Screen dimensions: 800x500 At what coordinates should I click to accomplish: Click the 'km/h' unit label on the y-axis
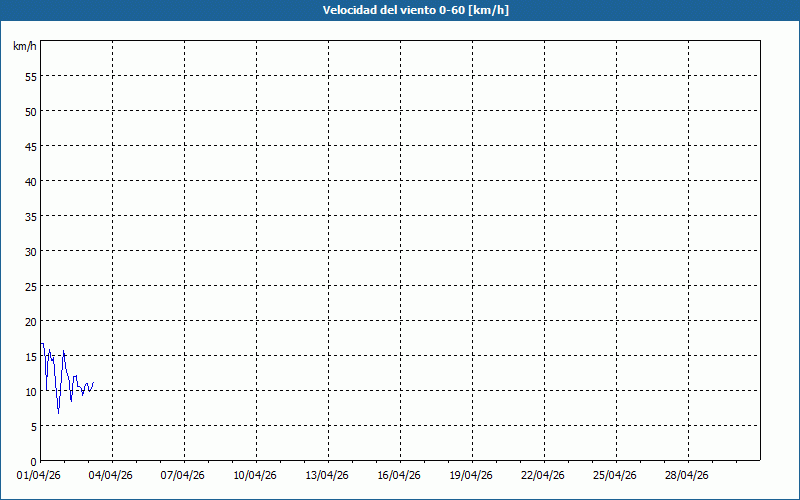tap(24, 46)
